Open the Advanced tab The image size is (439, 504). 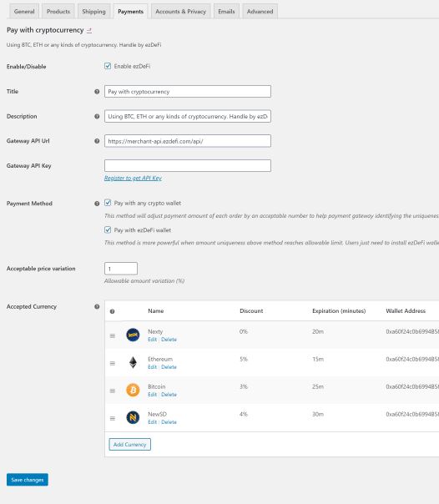tap(260, 12)
